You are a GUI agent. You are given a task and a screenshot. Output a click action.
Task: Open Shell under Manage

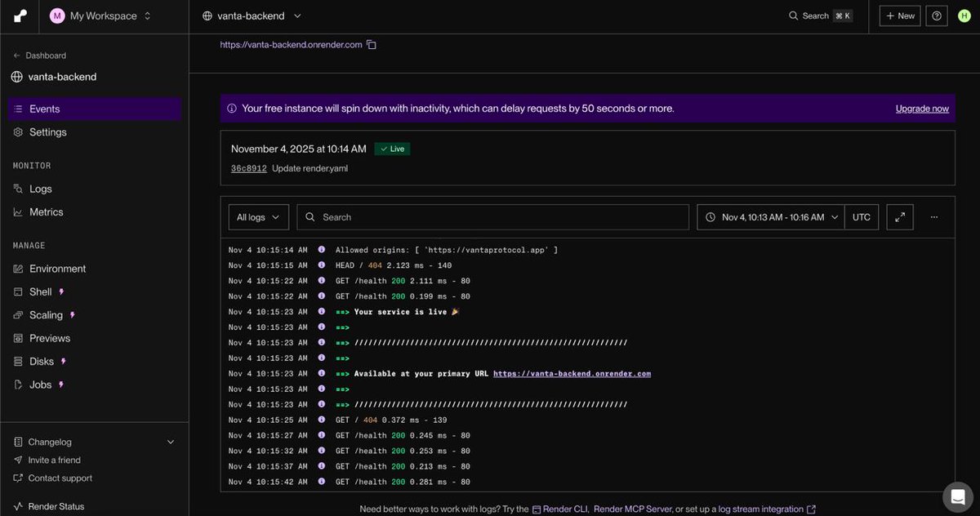[x=41, y=291]
